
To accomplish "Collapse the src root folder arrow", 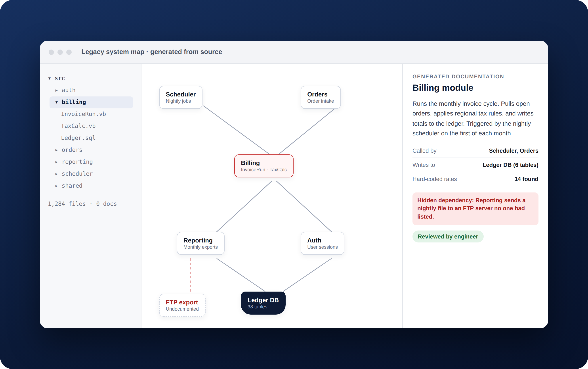I will pos(50,78).
